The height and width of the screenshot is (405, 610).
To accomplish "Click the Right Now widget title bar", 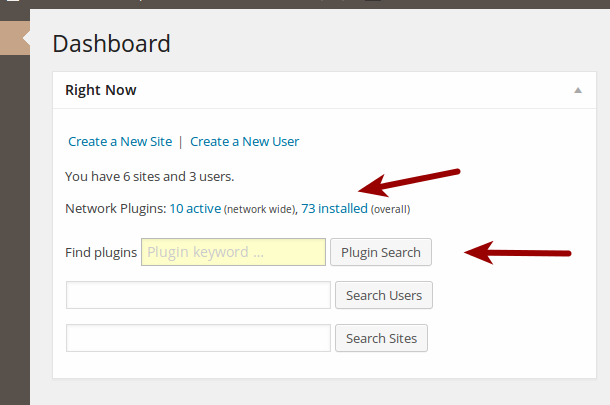I will click(324, 90).
